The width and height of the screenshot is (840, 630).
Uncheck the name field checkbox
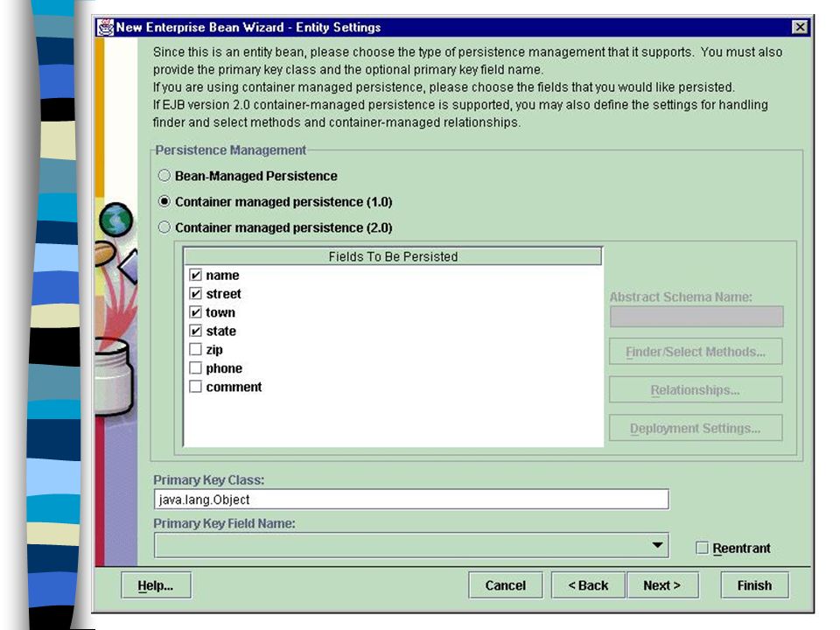click(195, 275)
